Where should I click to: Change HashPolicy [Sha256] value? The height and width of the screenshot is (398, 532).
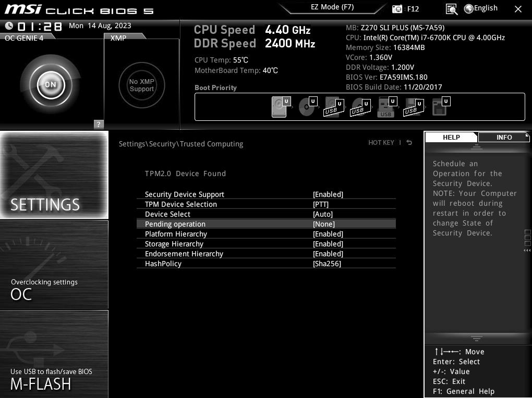[x=327, y=264]
